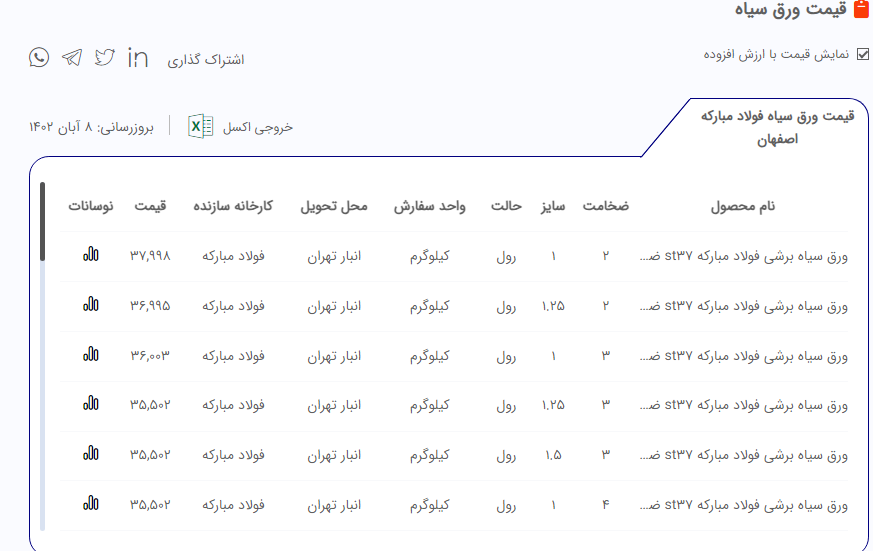
Task: Click خروجی اکسل export link
Action: tap(257, 127)
